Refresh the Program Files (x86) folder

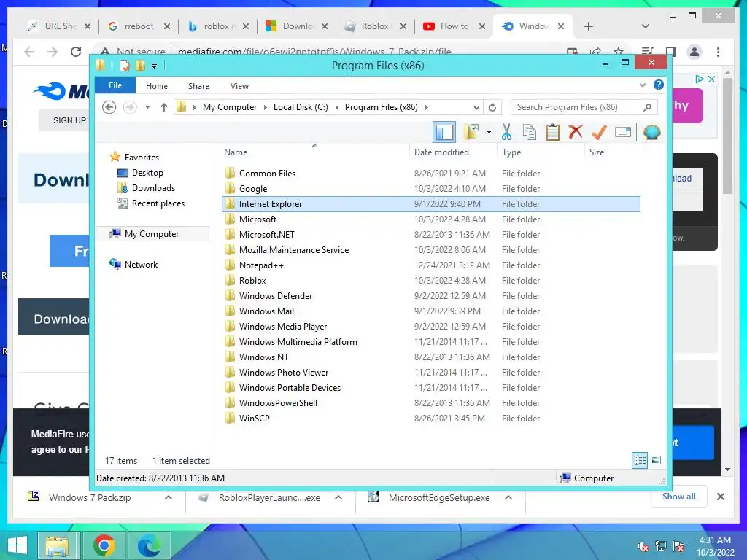pos(492,107)
